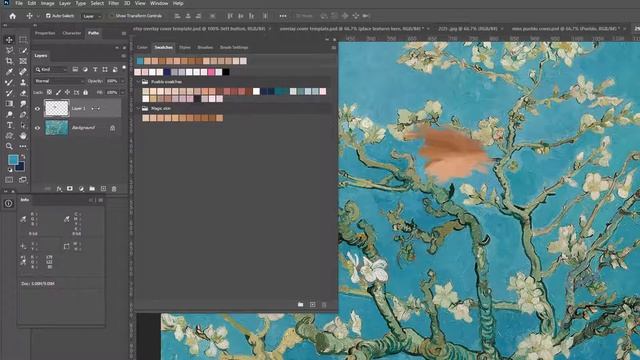Open the Filter menu
640x360 pixels.
tap(113, 3)
